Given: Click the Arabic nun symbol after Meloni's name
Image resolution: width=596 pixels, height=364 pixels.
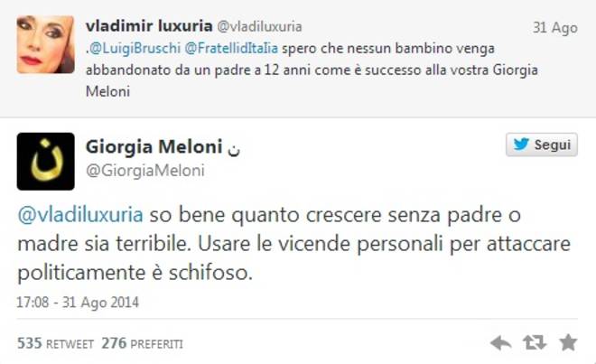Looking at the screenshot, I should [x=234, y=149].
